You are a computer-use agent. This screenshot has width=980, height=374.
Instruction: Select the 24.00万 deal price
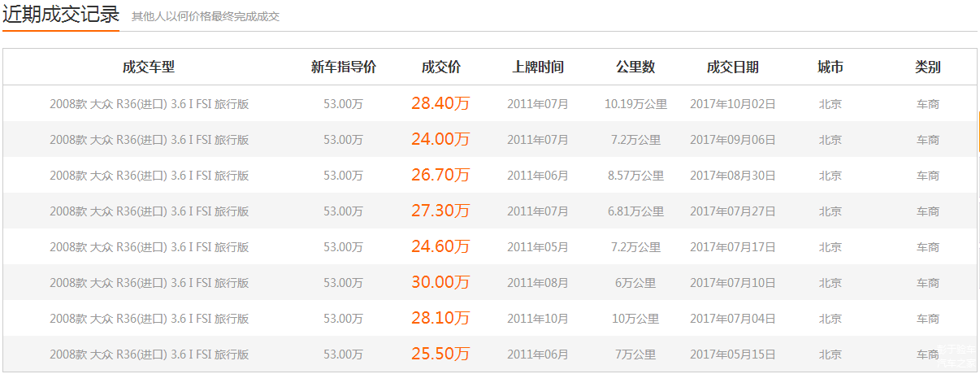click(440, 140)
